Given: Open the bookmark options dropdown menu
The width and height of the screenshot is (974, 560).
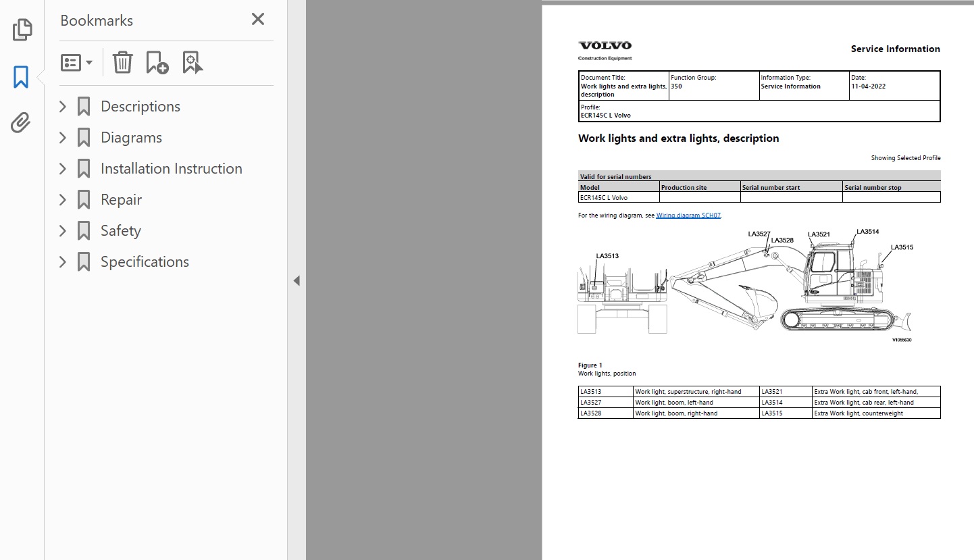Looking at the screenshot, I should (76, 63).
